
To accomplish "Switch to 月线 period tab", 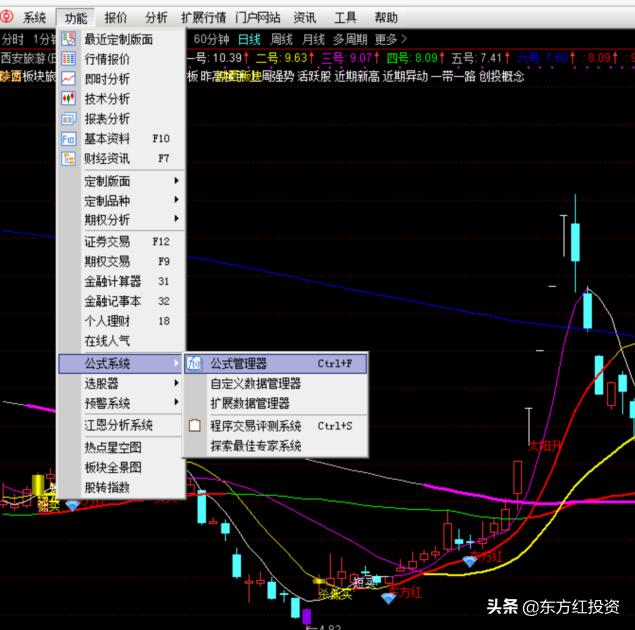I will (x=313, y=39).
